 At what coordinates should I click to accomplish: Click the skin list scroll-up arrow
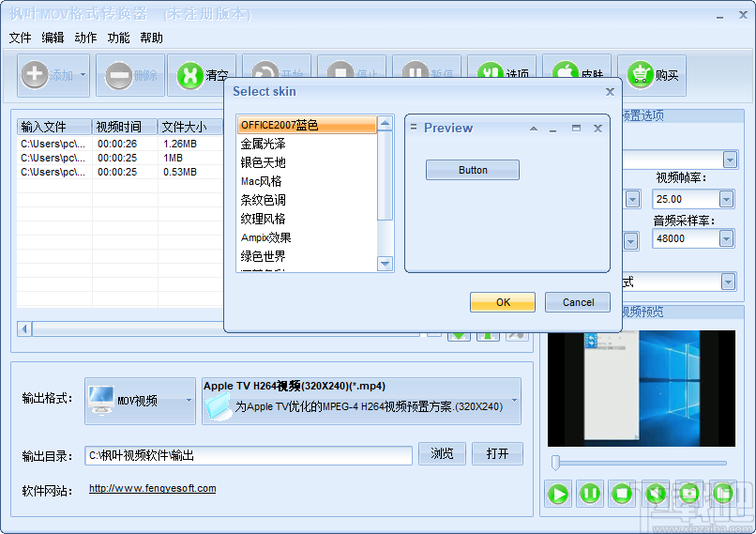[x=385, y=123]
